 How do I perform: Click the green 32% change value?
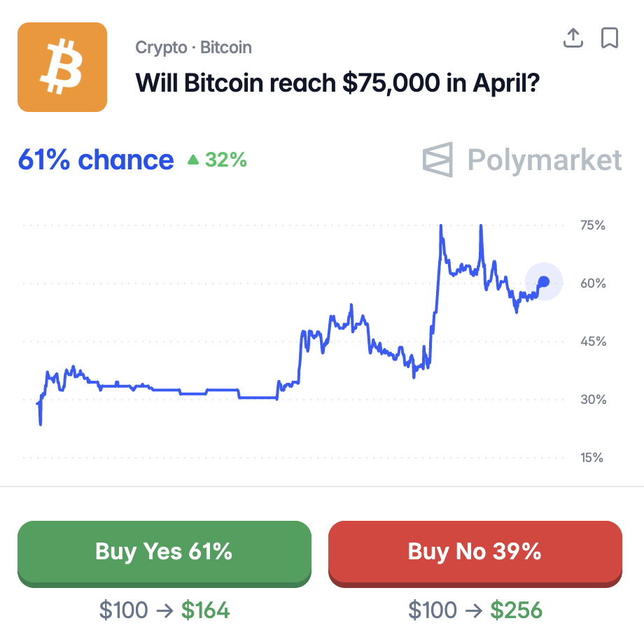(x=226, y=160)
